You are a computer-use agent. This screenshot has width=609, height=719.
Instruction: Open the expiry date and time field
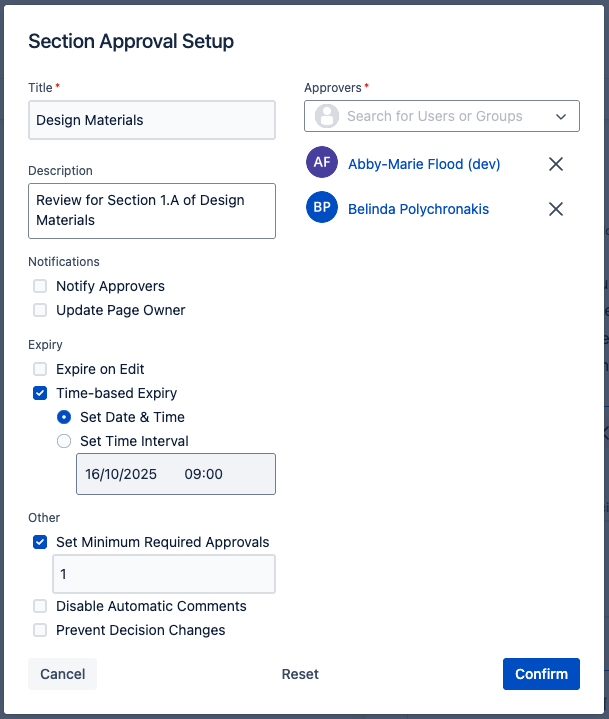[176, 474]
